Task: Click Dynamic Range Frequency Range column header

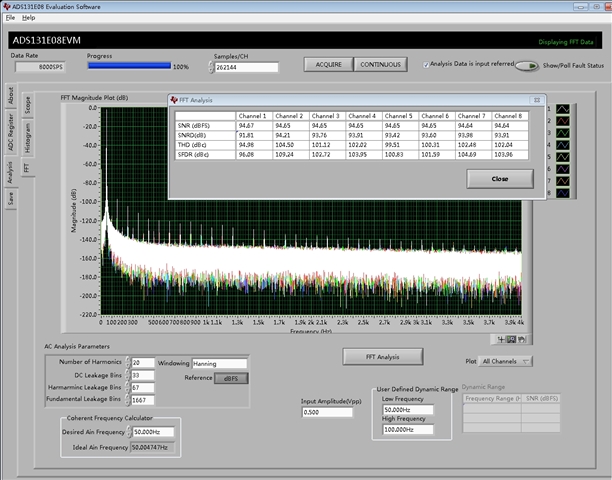Action: coord(492,398)
